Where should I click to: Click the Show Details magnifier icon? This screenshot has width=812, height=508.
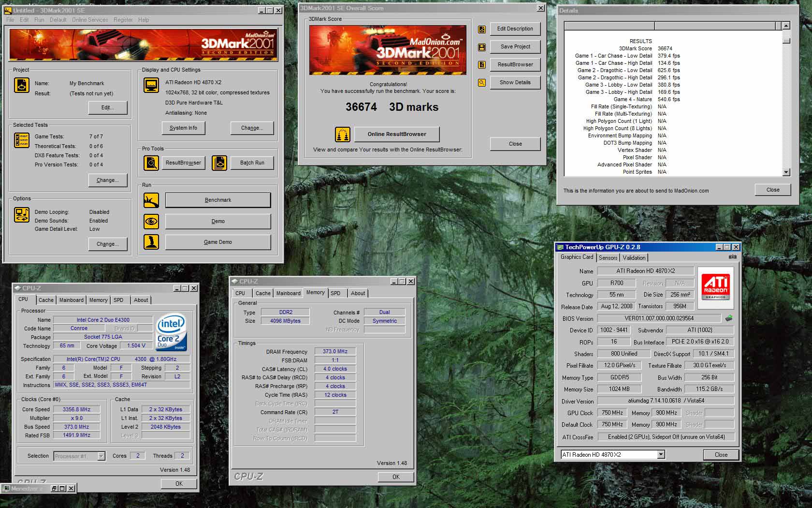pyautogui.click(x=482, y=83)
